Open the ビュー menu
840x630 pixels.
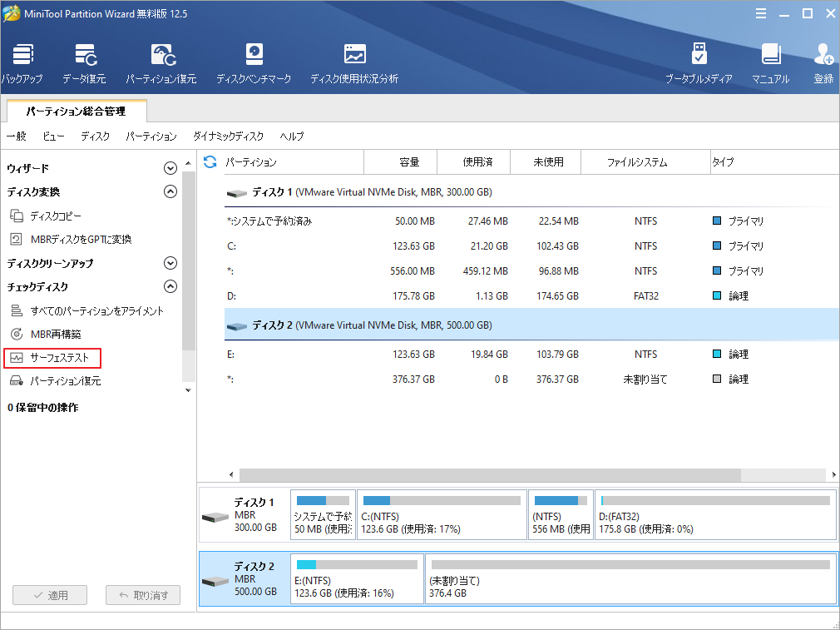click(53, 136)
